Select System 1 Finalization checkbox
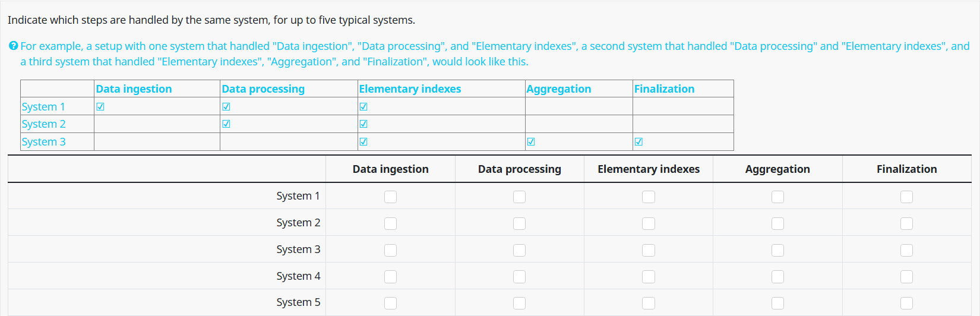Image resolution: width=980 pixels, height=316 pixels. [906, 197]
